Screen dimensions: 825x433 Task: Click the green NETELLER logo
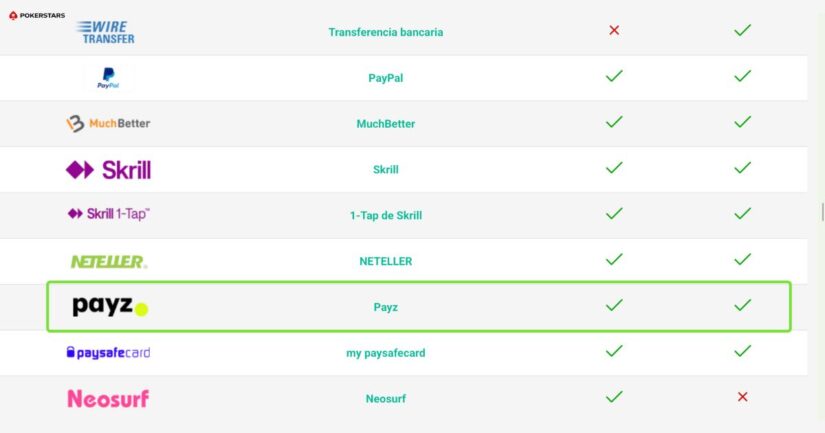108,262
